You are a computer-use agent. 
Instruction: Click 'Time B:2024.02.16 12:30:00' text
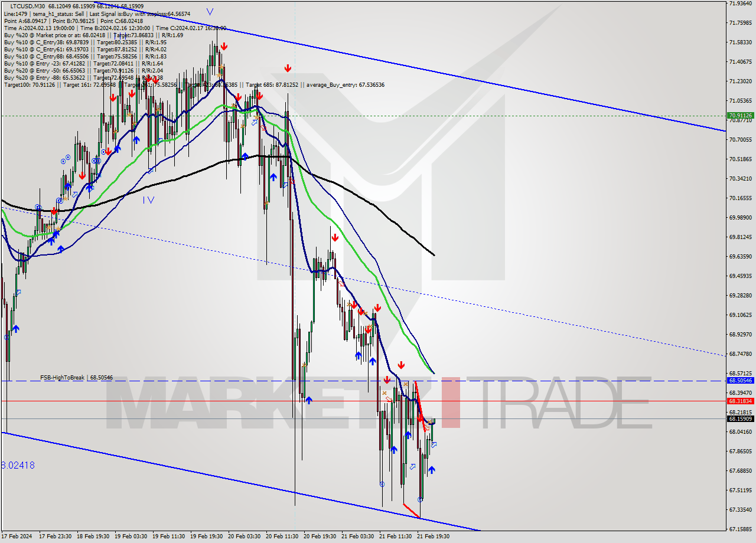tap(115, 28)
